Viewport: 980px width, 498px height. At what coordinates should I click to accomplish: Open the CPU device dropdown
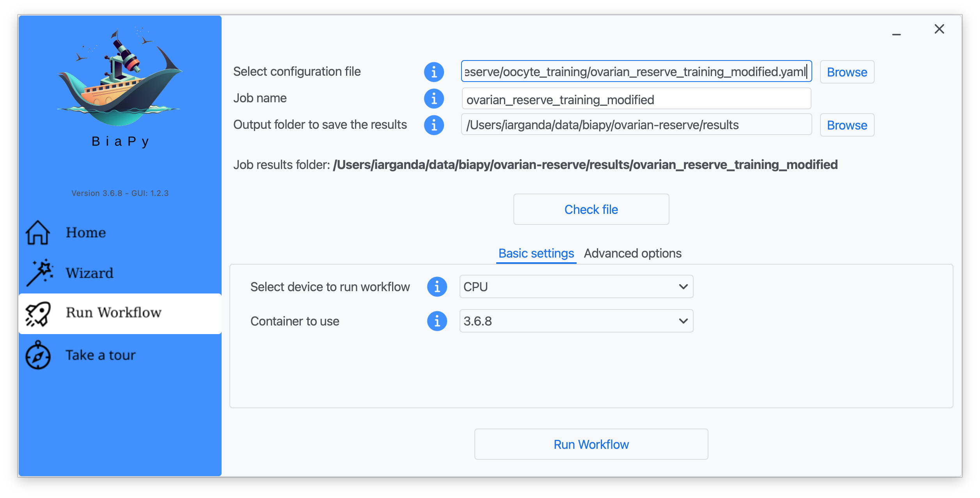coord(576,286)
